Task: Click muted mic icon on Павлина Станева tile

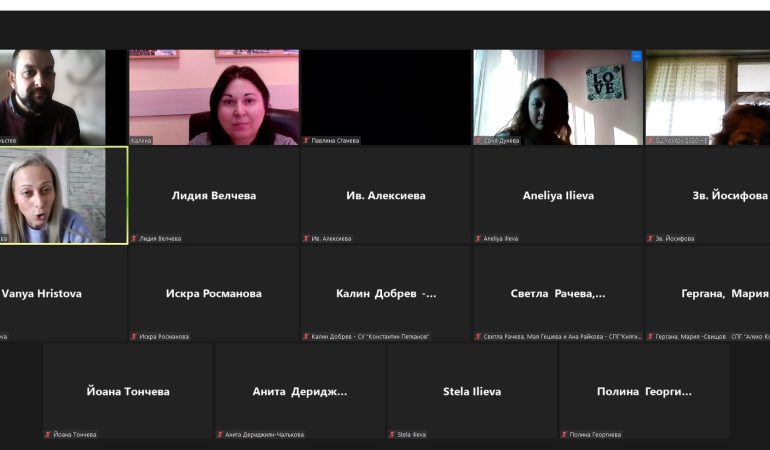Action: point(306,141)
